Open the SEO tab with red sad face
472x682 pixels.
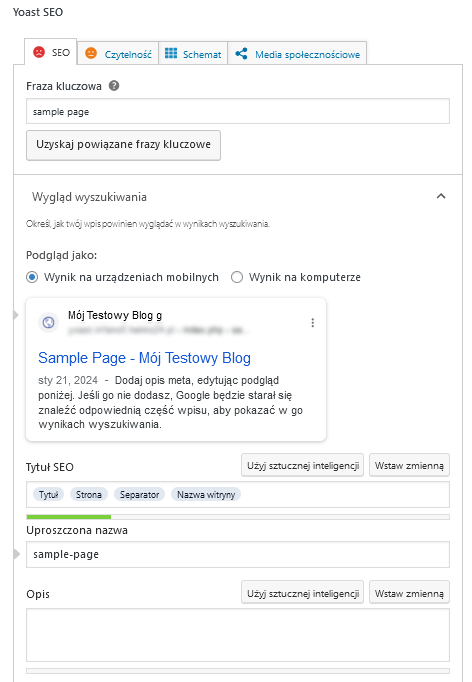click(51, 52)
